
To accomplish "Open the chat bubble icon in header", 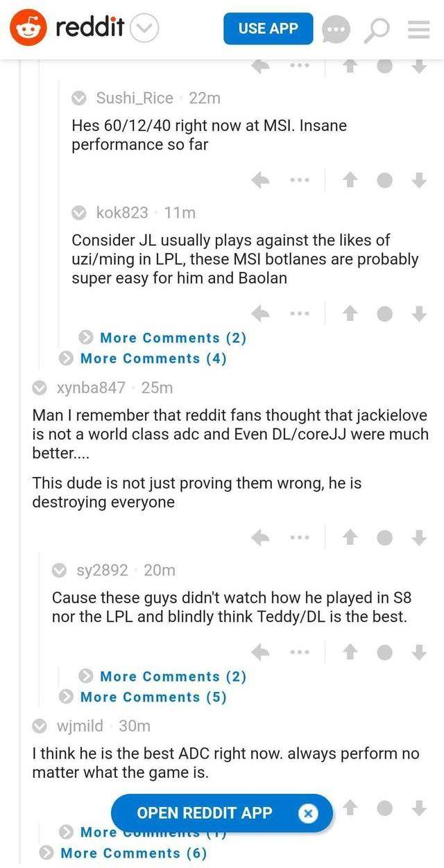I will pos(336,29).
